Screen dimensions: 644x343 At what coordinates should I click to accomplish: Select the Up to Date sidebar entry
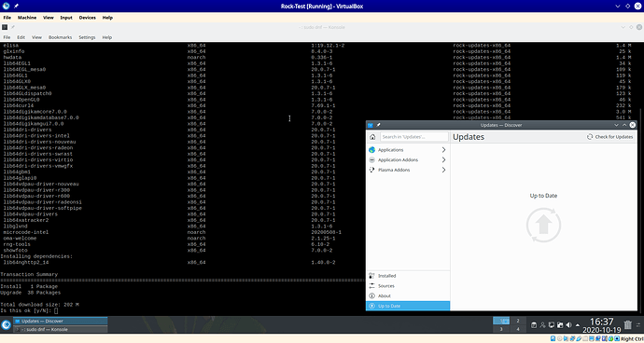(x=408, y=306)
